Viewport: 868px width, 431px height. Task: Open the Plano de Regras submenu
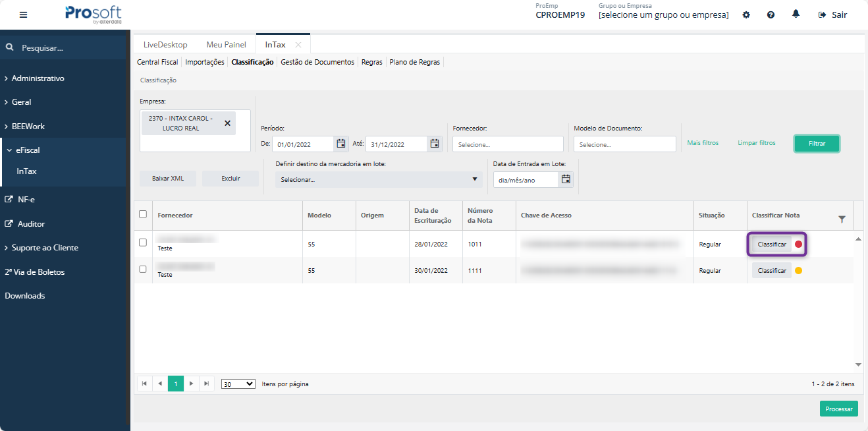415,62
